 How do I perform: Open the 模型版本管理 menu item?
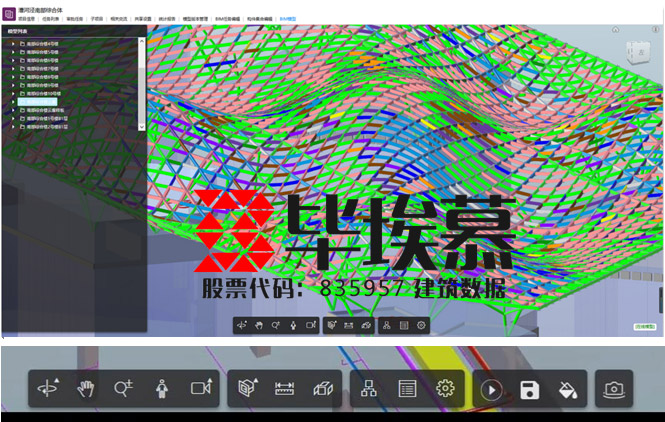(195, 19)
